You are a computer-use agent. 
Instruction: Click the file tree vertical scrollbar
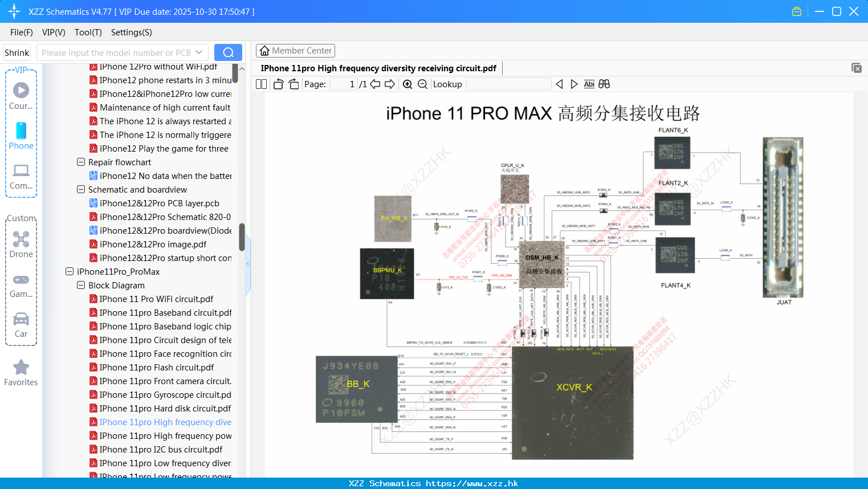click(242, 237)
